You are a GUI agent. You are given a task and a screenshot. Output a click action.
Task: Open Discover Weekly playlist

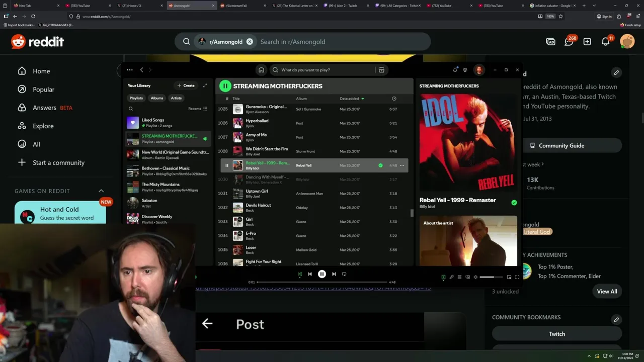click(x=169, y=219)
